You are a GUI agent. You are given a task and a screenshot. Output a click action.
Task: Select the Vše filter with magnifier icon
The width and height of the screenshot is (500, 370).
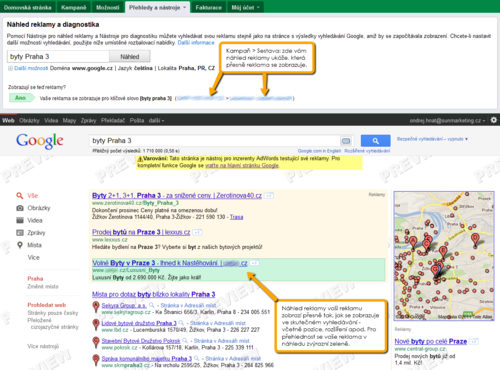pyautogui.click(x=27, y=196)
